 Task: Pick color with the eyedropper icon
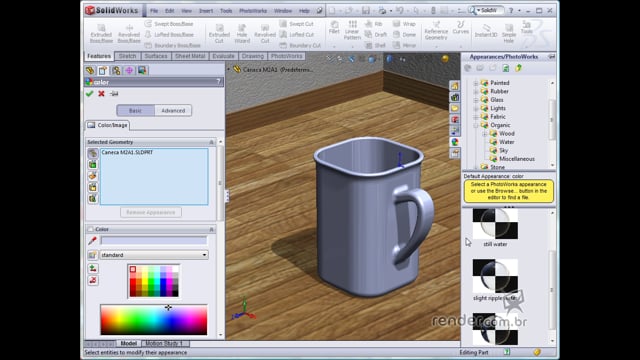93,241
